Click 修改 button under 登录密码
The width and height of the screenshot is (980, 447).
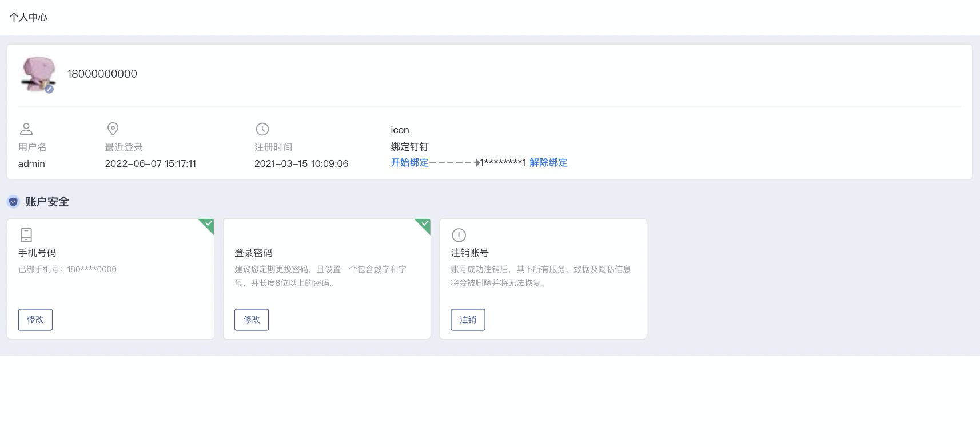[x=252, y=320]
